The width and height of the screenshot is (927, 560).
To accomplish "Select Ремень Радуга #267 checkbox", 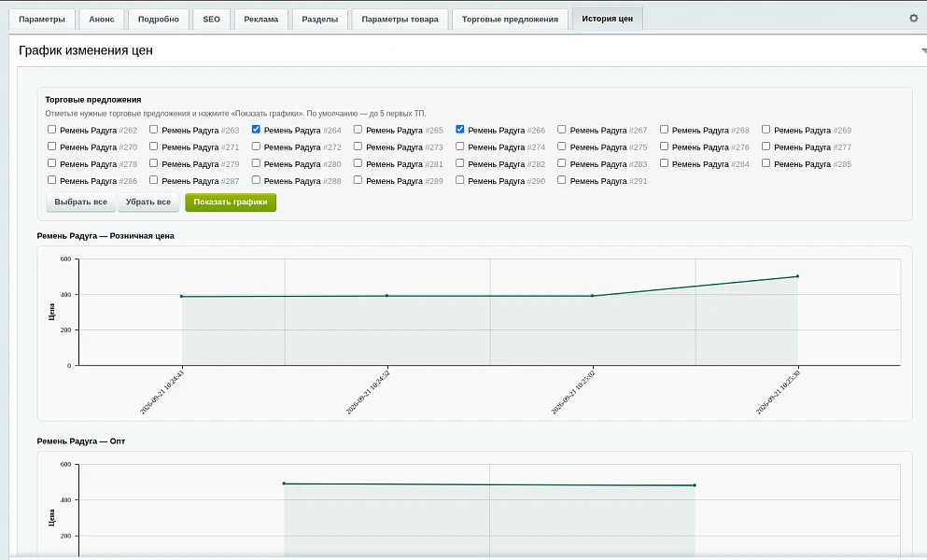I will (x=562, y=130).
